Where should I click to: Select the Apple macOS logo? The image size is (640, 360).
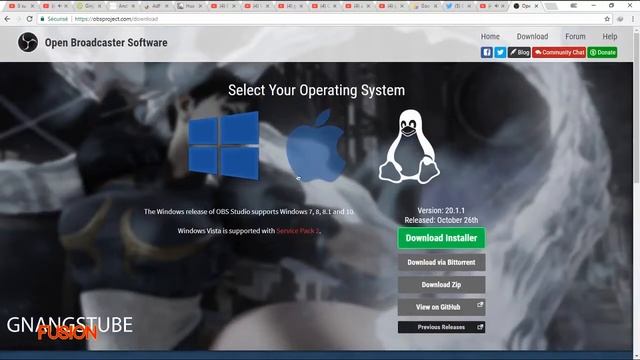[315, 146]
